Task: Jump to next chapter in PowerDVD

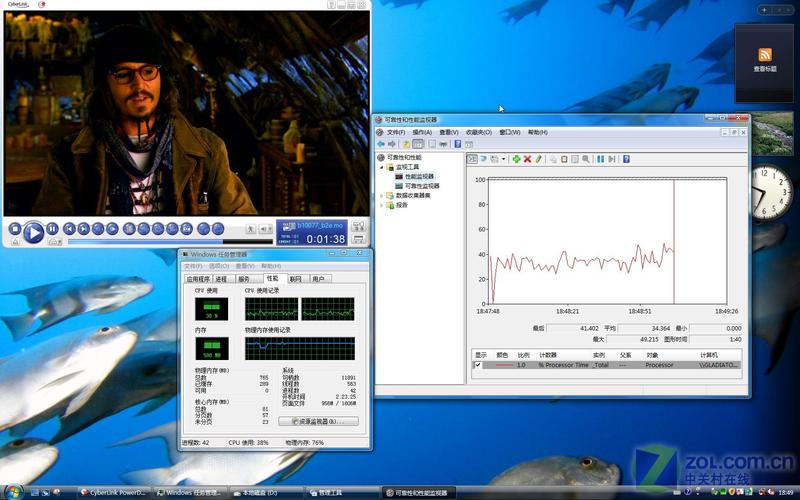Action: 84,229
